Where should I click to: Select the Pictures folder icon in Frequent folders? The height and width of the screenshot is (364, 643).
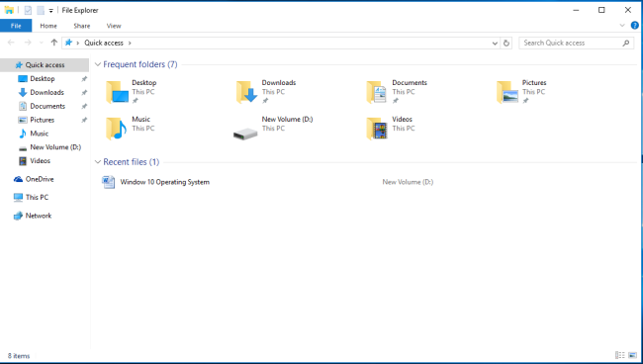click(507, 92)
